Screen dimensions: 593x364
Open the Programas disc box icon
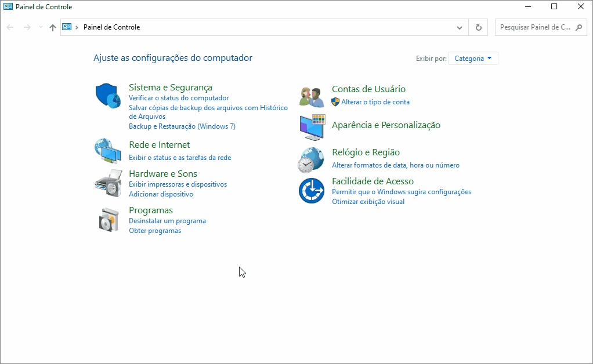point(109,219)
